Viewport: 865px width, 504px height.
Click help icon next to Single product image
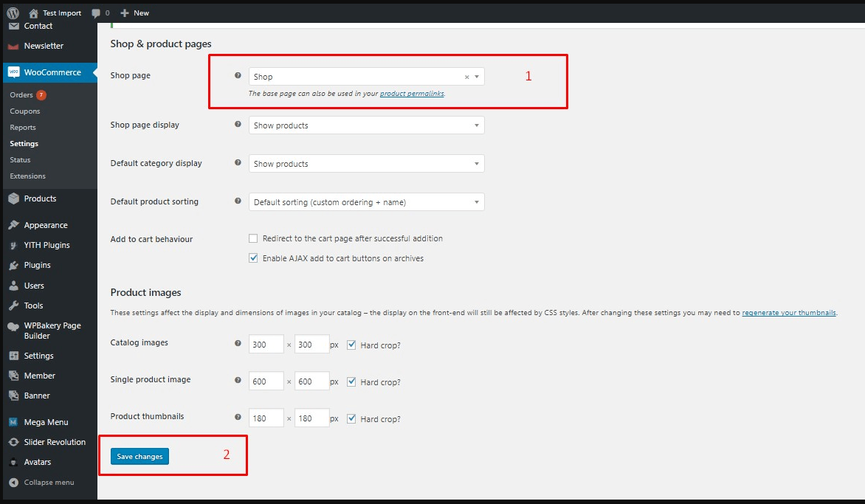(238, 380)
